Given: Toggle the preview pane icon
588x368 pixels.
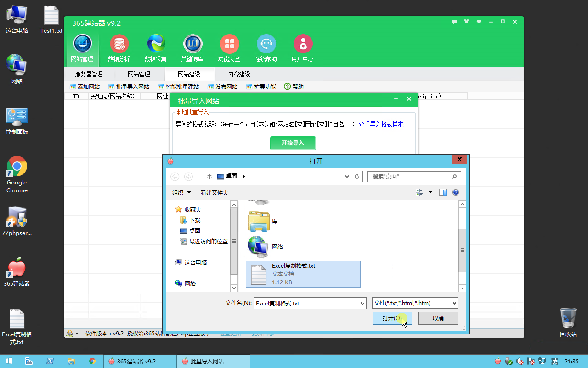Looking at the screenshot, I should pos(443,192).
